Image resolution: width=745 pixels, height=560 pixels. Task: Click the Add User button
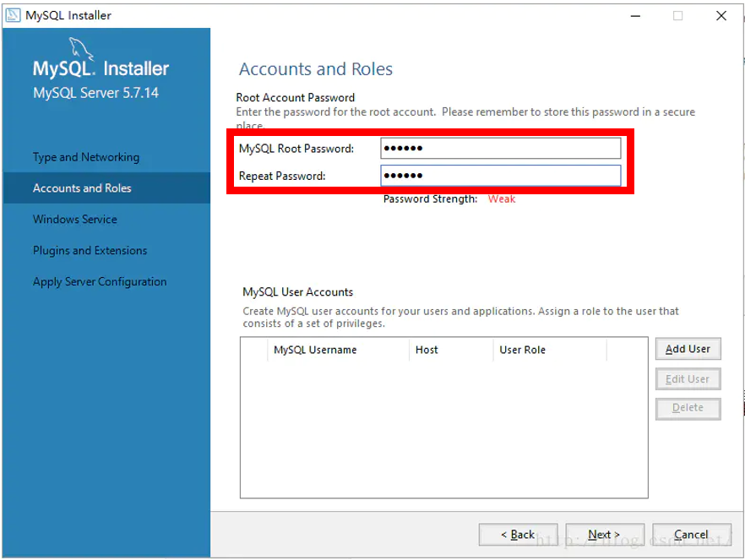click(688, 349)
